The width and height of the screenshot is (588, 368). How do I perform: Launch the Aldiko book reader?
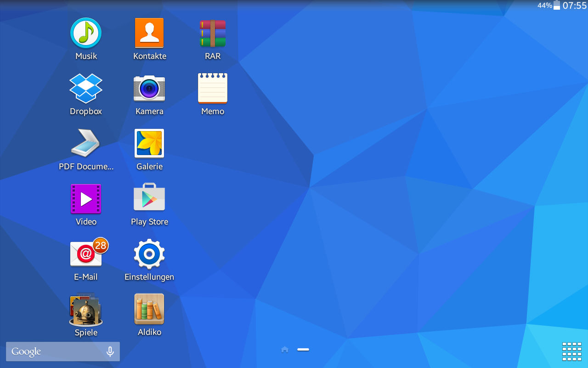(149, 309)
